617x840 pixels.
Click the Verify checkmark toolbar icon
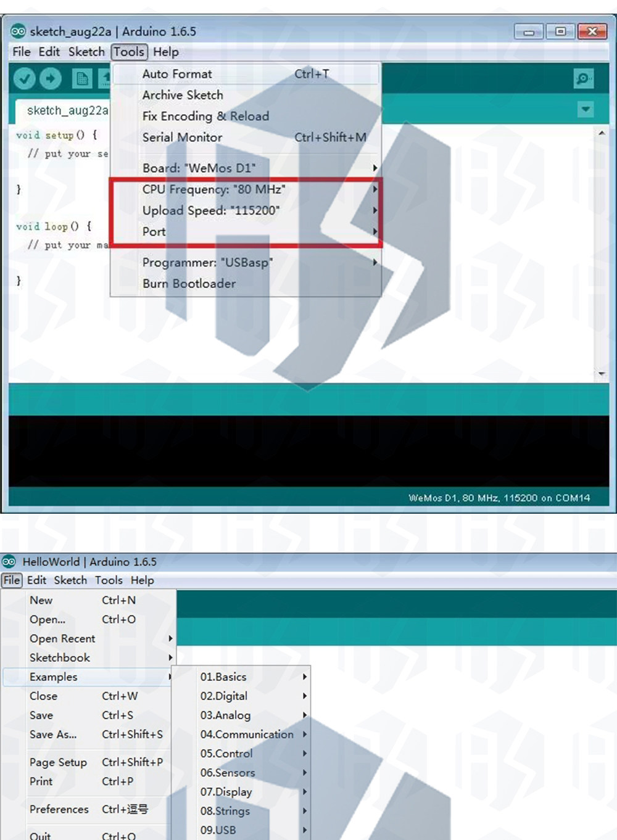[25, 78]
